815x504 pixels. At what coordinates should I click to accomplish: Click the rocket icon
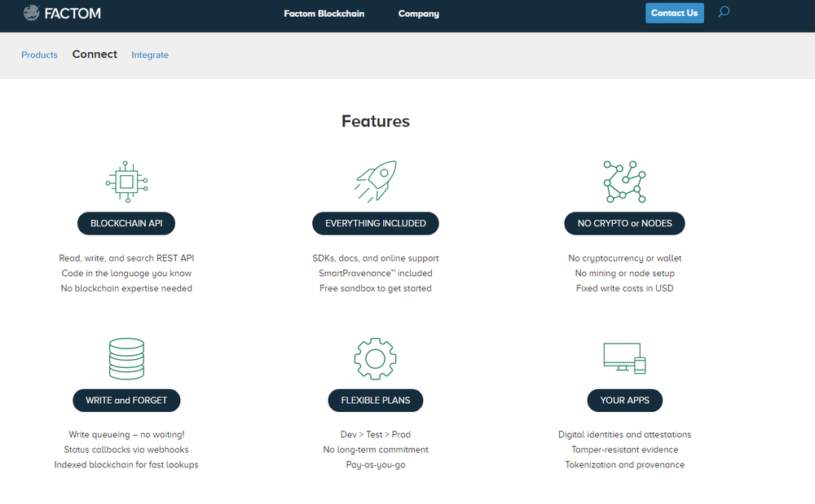[375, 182]
